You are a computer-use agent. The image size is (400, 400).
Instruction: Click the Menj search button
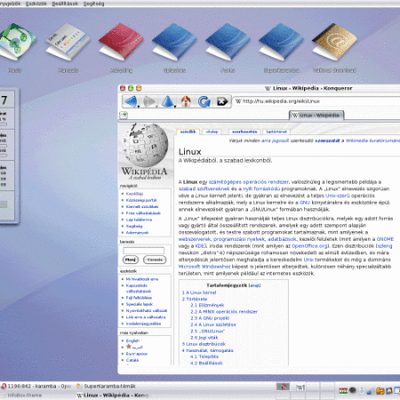pyautogui.click(x=130, y=259)
